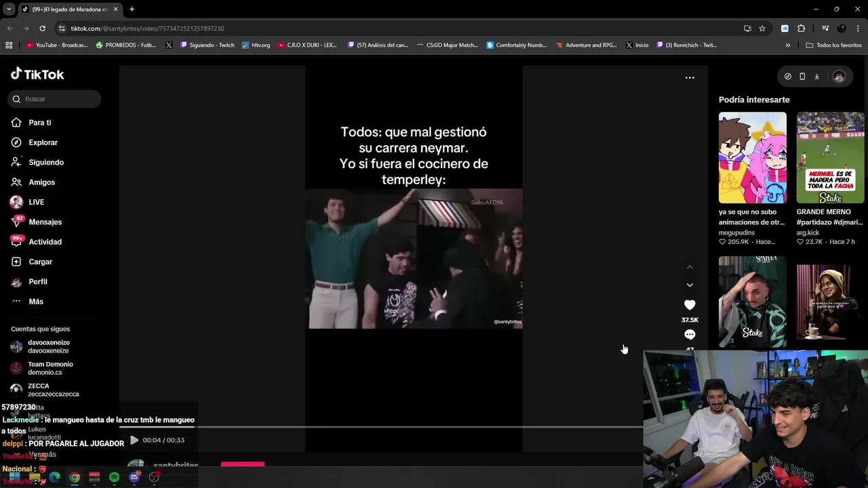
Task: Open Spotify from the taskbar
Action: pyautogui.click(x=114, y=477)
